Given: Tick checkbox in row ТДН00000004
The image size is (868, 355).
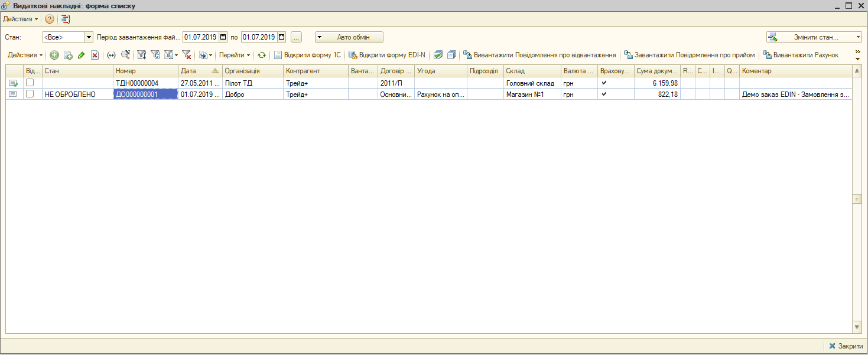Looking at the screenshot, I should (30, 83).
